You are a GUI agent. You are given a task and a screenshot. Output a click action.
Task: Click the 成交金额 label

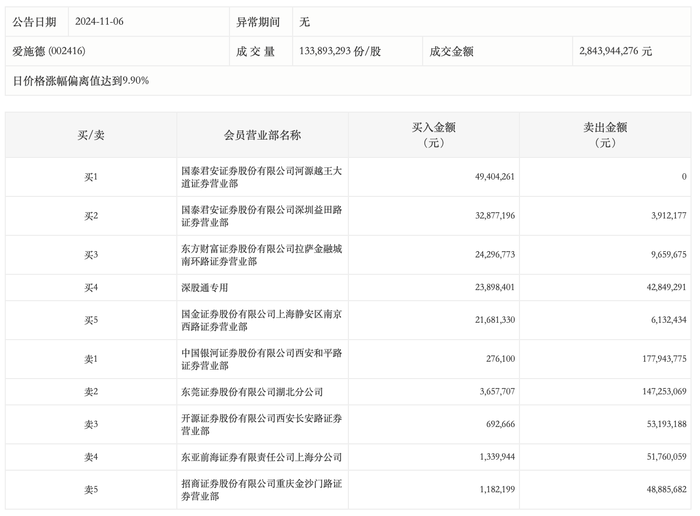tap(451, 51)
